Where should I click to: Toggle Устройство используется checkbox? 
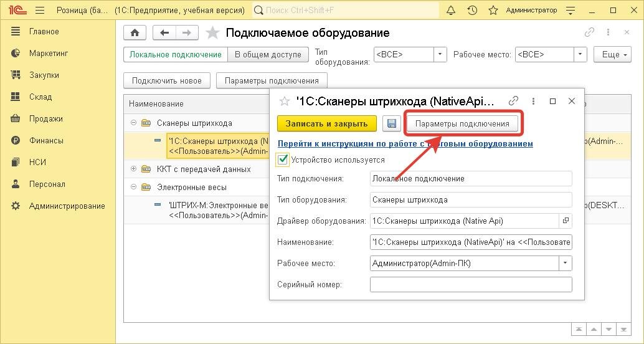tap(283, 160)
